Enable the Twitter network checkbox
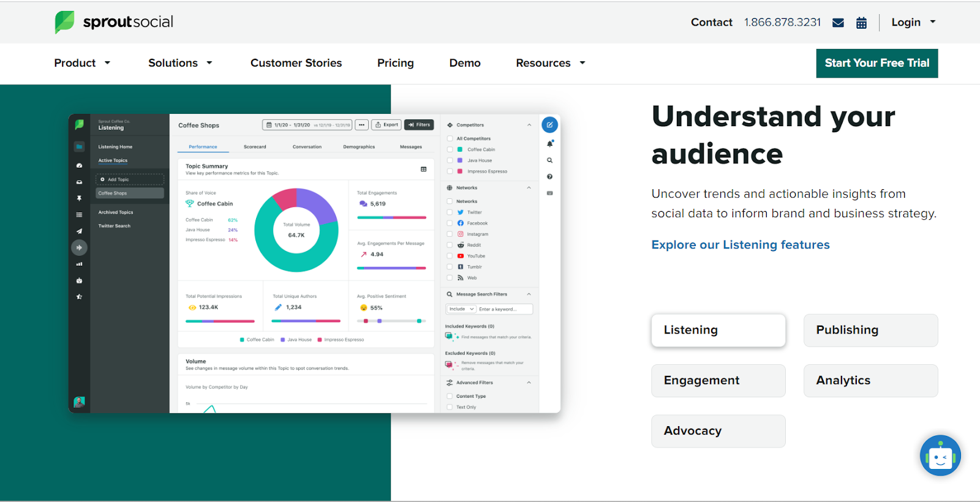The image size is (980, 502). (450, 212)
